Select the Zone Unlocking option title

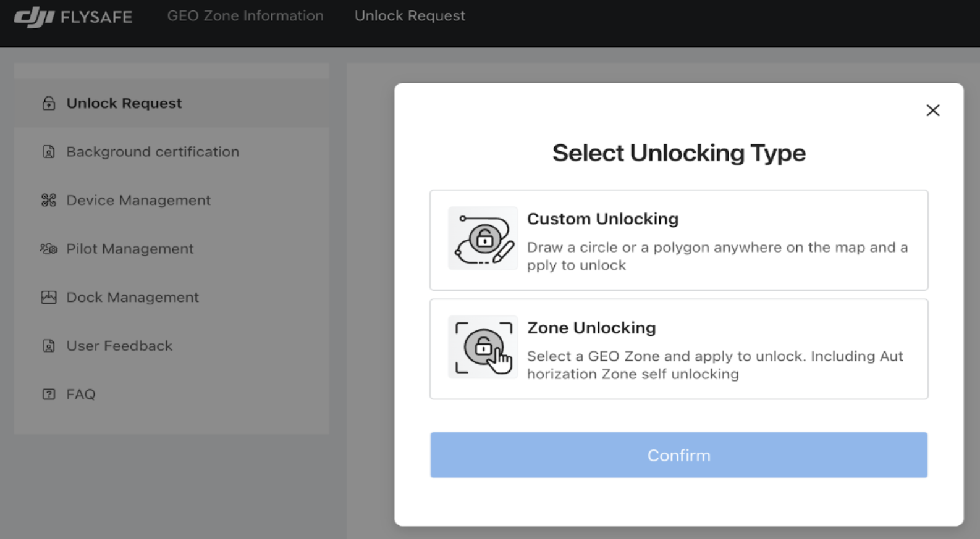tap(591, 328)
